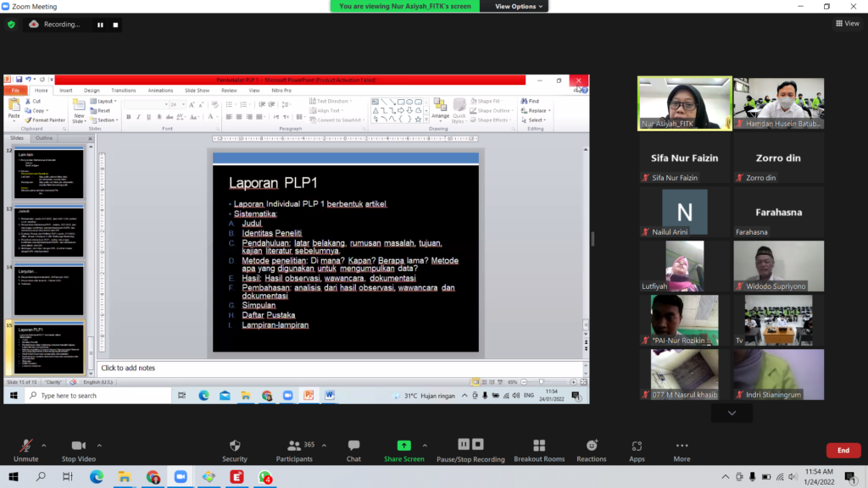Click the red End meeting button
The width and height of the screenshot is (868, 488).
coord(843,451)
